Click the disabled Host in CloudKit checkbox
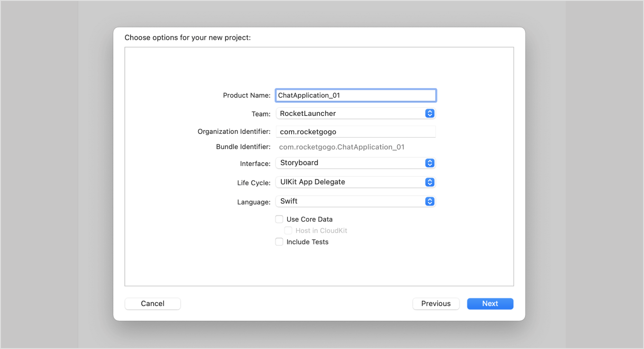This screenshot has width=644, height=349. click(x=288, y=230)
